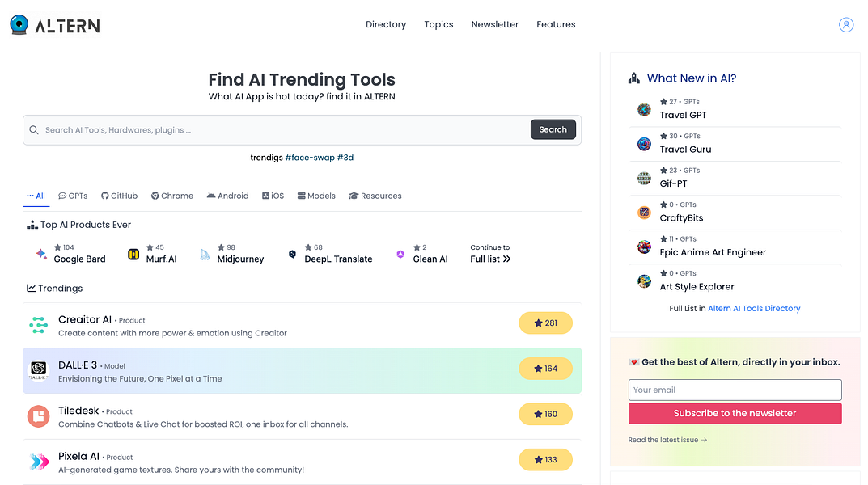Image resolution: width=868 pixels, height=485 pixels.
Task: Click the DeepL Translate hexagon icon
Action: (292, 255)
